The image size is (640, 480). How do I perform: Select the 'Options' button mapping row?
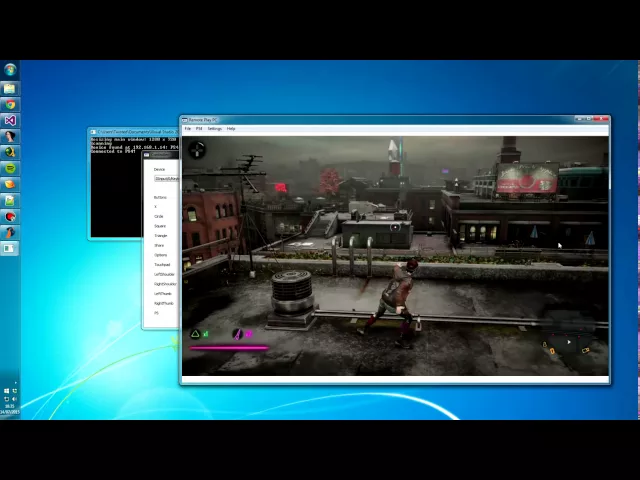[160, 255]
